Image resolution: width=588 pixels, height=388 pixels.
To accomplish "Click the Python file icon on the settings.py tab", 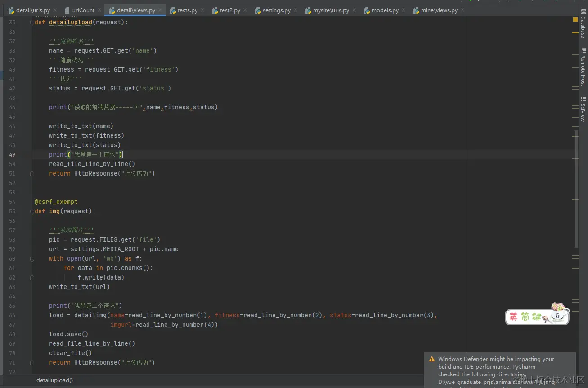I will tap(257, 10).
